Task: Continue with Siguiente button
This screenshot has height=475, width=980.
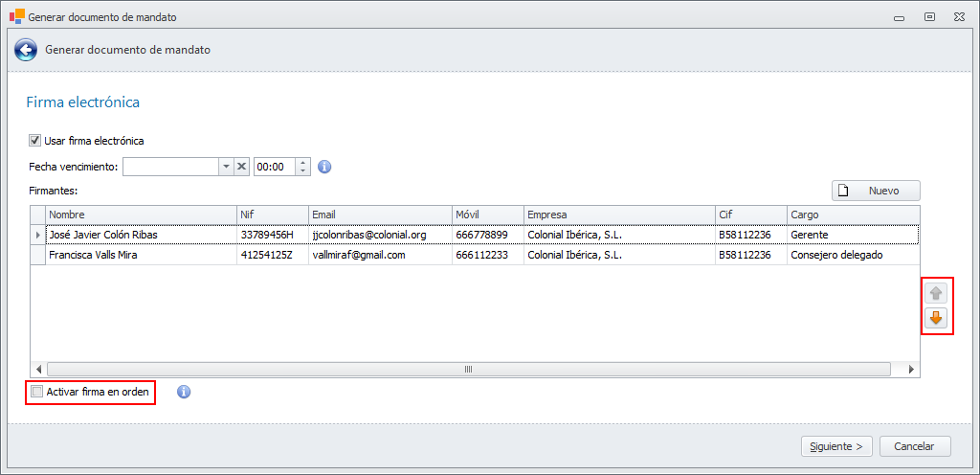Action: 836,446
